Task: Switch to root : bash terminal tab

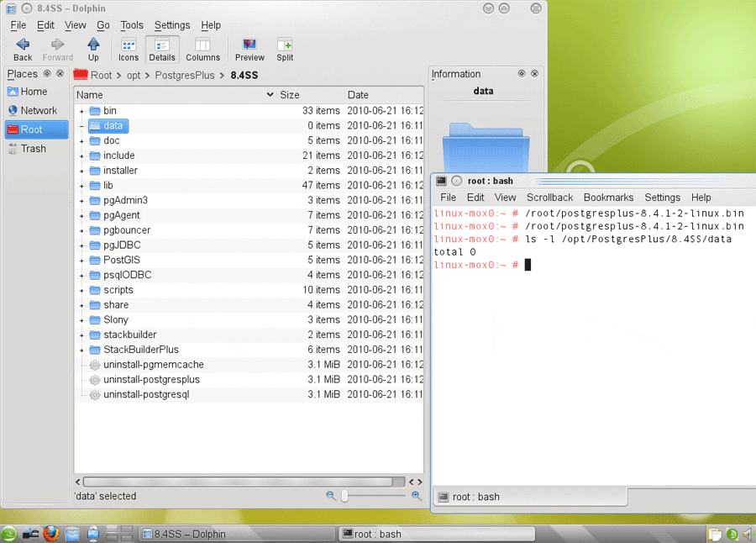Action: tap(530, 497)
